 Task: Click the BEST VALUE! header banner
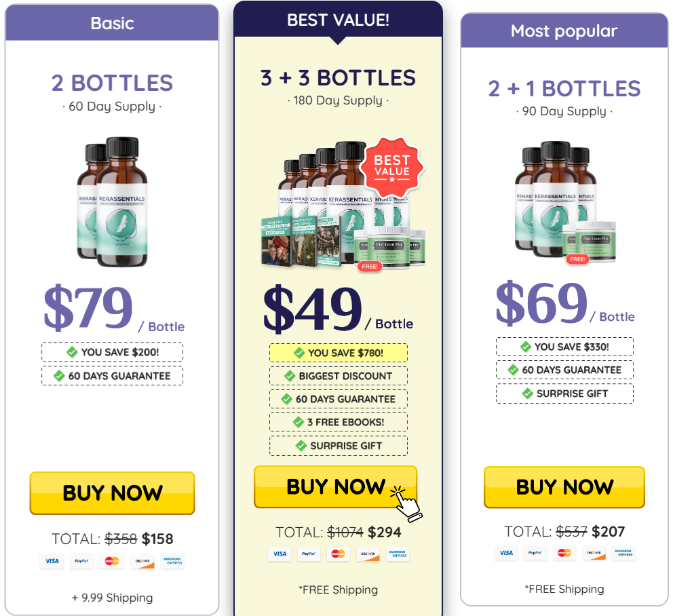[339, 19]
